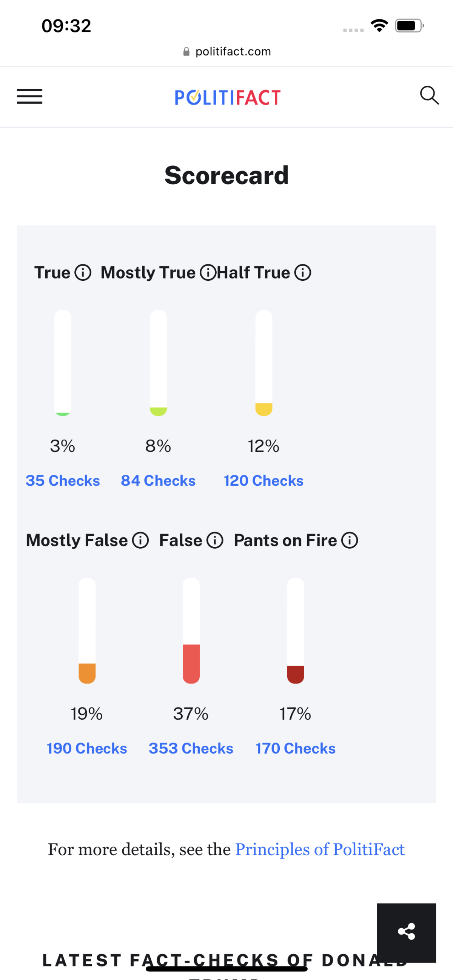This screenshot has height=980, width=453.
Task: Click the red False percentage meter
Action: (x=191, y=631)
